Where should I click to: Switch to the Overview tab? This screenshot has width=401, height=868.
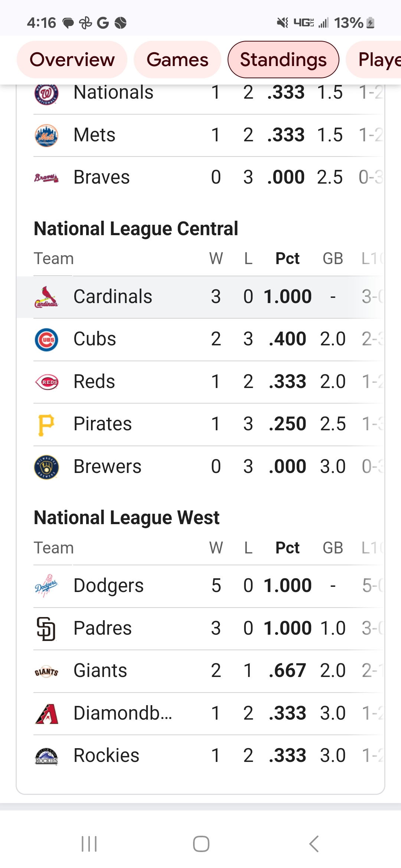click(x=72, y=60)
